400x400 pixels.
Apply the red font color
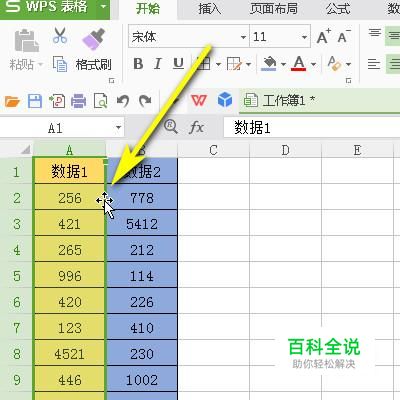[299, 64]
